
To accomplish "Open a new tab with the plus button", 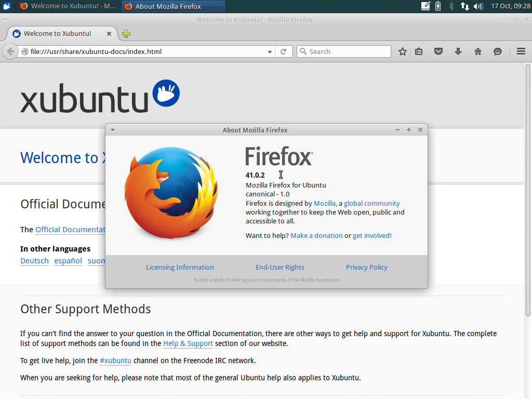I will tap(126, 33).
